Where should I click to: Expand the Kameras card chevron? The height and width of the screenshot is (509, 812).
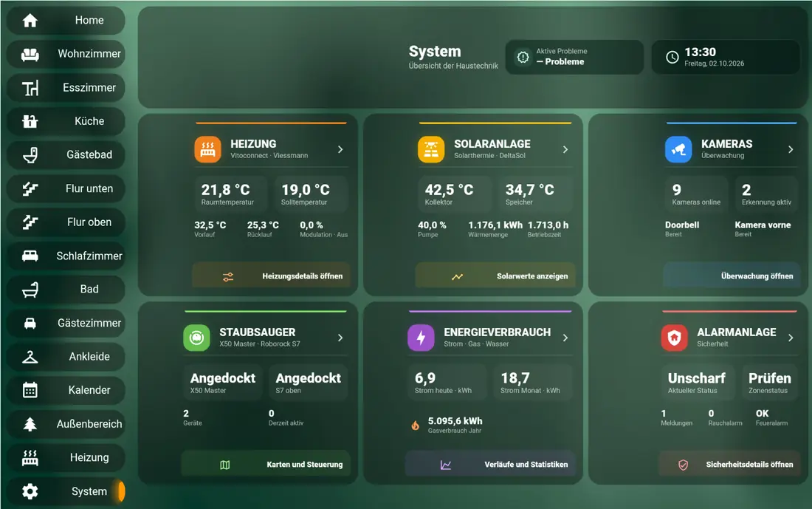pos(791,149)
